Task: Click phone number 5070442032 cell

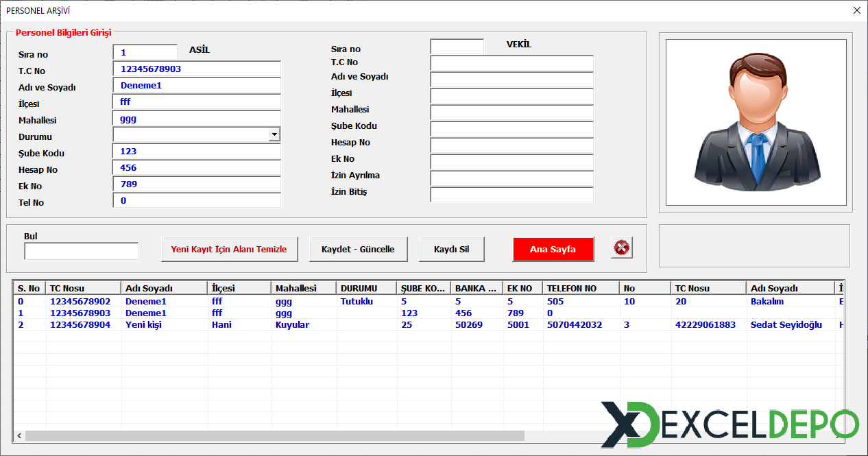Action: [575, 324]
